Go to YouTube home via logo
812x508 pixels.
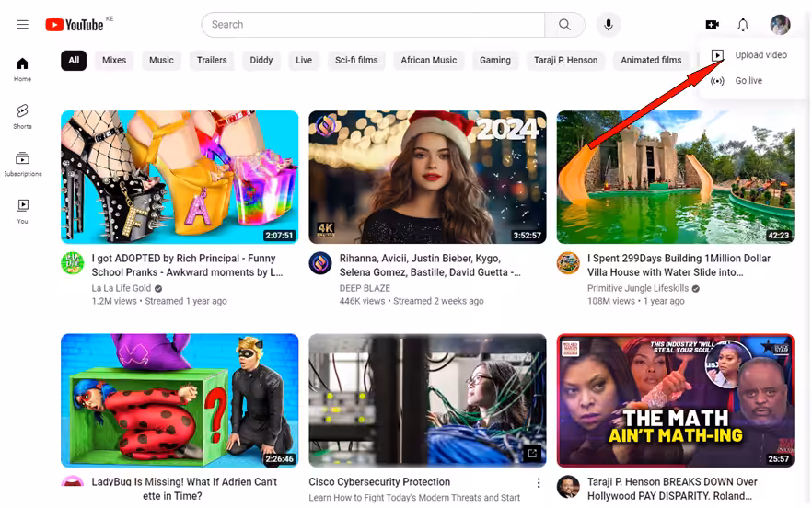[75, 25]
